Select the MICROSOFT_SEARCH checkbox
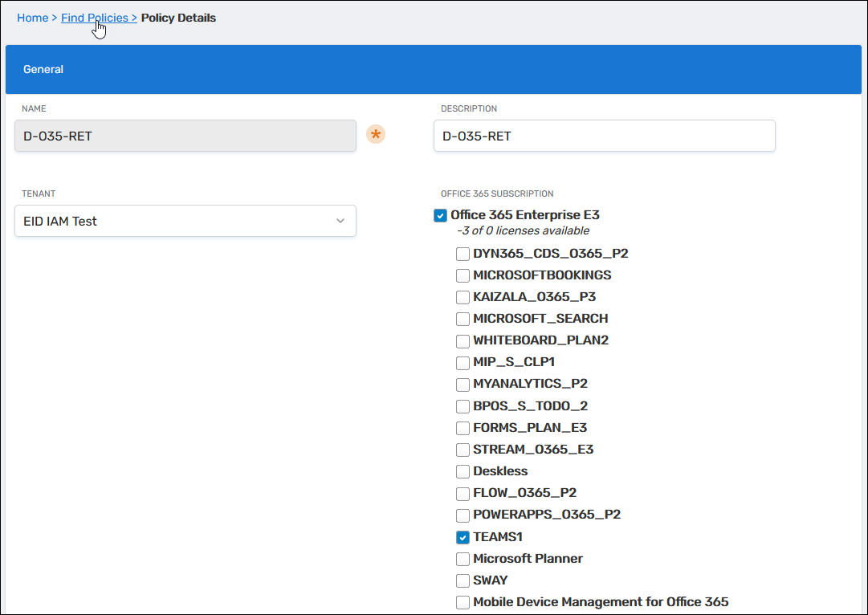 click(x=463, y=319)
